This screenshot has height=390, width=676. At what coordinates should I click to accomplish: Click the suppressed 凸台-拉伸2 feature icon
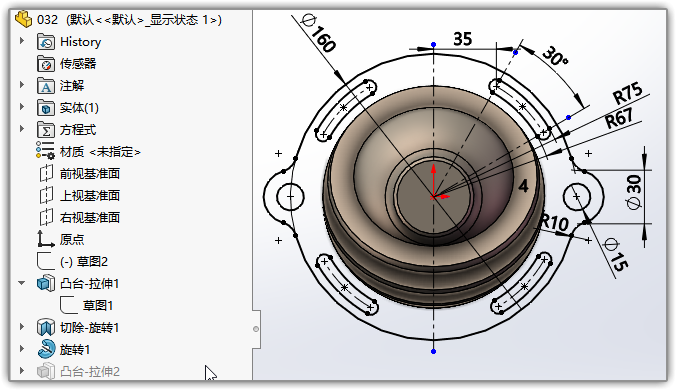tap(46, 371)
